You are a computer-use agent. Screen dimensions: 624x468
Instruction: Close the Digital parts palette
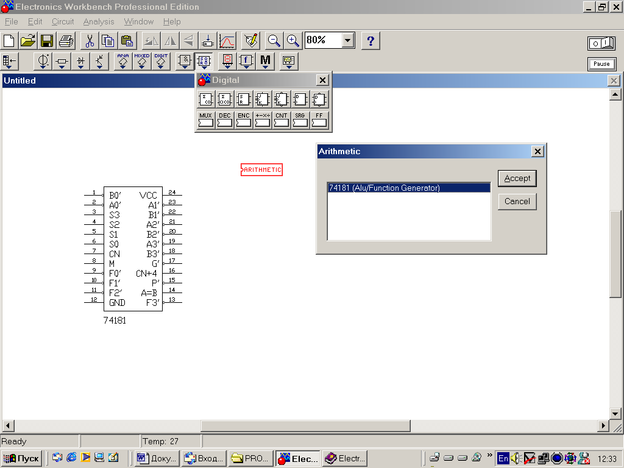pos(322,80)
